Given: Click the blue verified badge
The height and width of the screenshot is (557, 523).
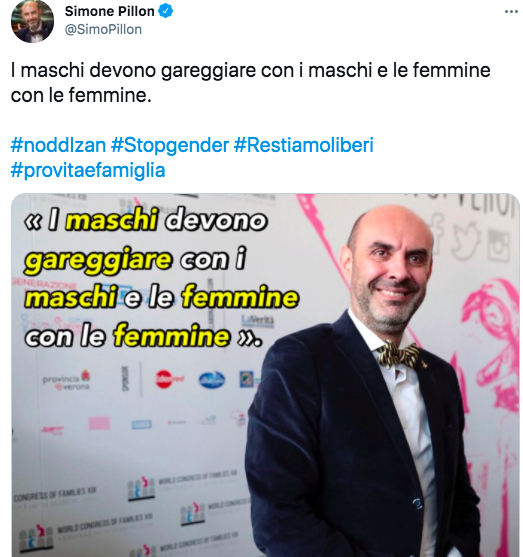Looking at the screenshot, I should 165,11.
